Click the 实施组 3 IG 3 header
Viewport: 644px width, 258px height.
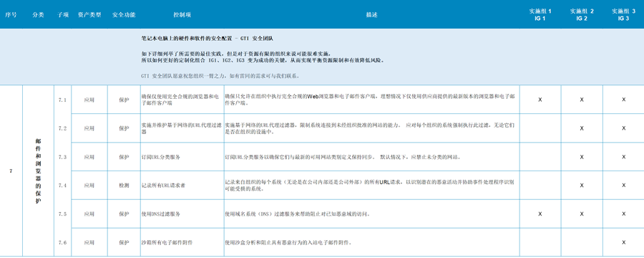point(623,15)
